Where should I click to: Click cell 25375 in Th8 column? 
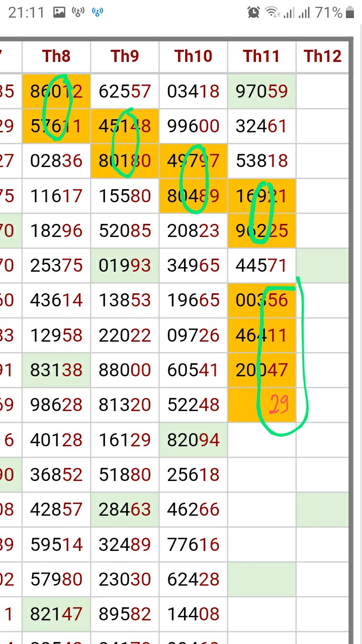point(56,265)
